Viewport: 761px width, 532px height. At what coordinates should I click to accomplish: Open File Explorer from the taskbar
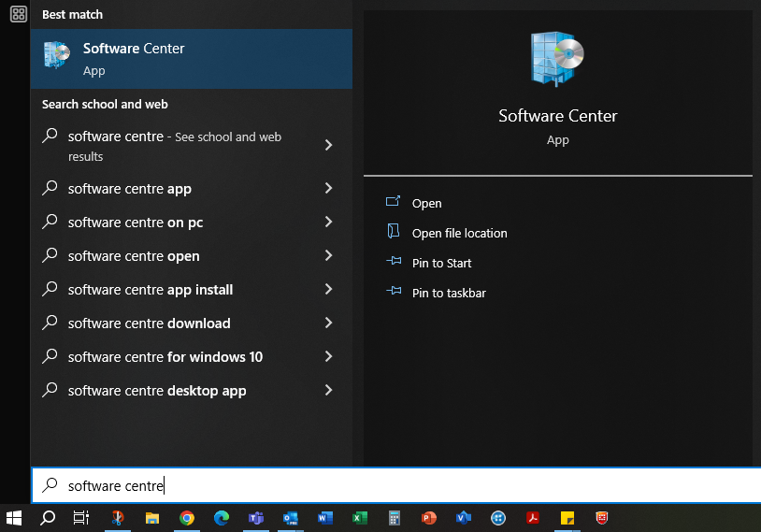(151, 518)
